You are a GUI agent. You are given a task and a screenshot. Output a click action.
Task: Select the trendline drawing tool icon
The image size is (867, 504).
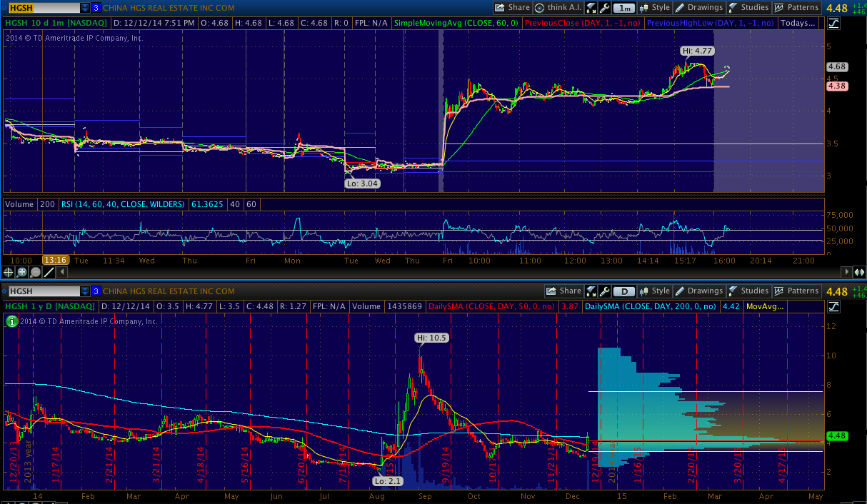point(49,272)
